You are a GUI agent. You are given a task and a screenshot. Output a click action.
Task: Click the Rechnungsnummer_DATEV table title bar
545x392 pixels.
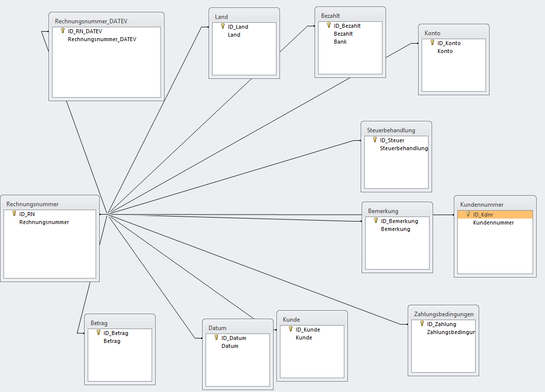tap(107, 21)
